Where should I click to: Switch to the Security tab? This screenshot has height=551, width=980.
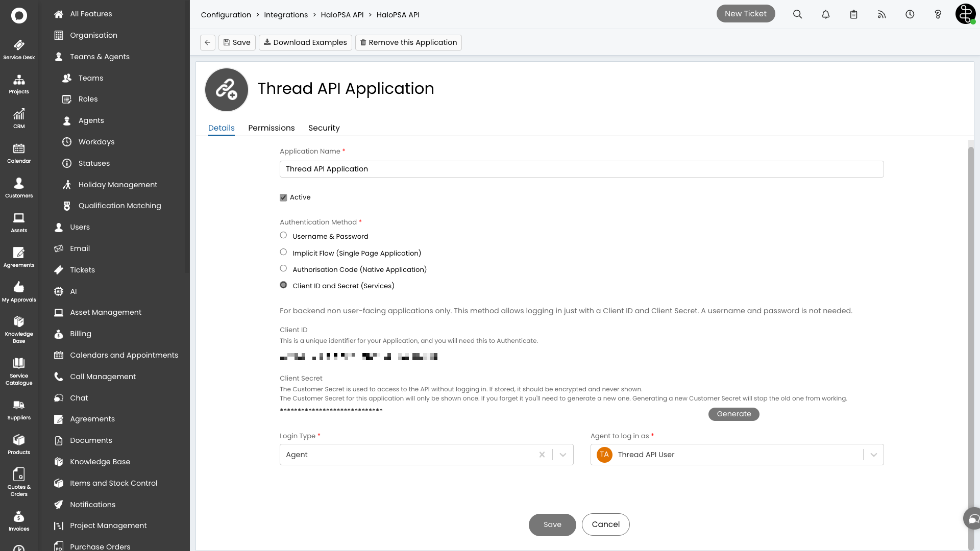click(x=324, y=128)
